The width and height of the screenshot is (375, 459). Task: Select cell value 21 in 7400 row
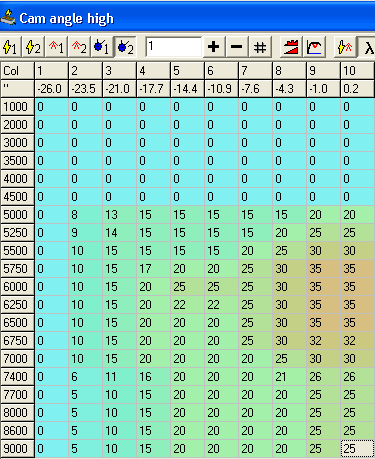[x=290, y=377]
